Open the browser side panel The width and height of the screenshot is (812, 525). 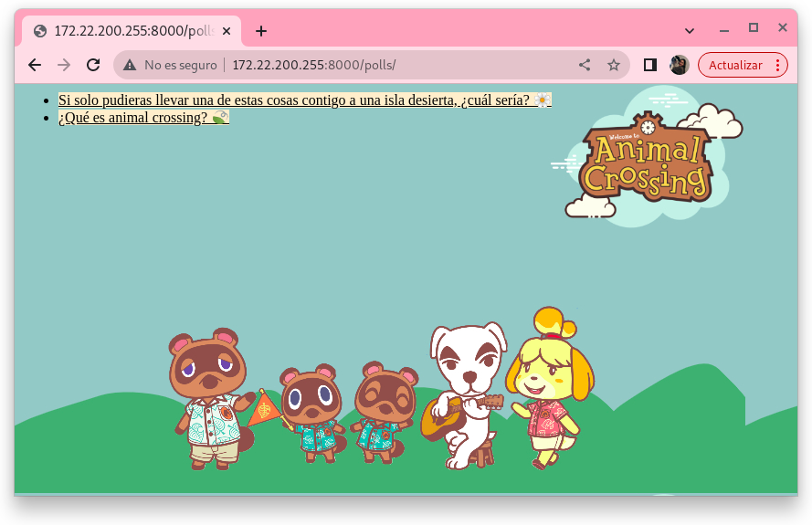pyautogui.click(x=650, y=65)
